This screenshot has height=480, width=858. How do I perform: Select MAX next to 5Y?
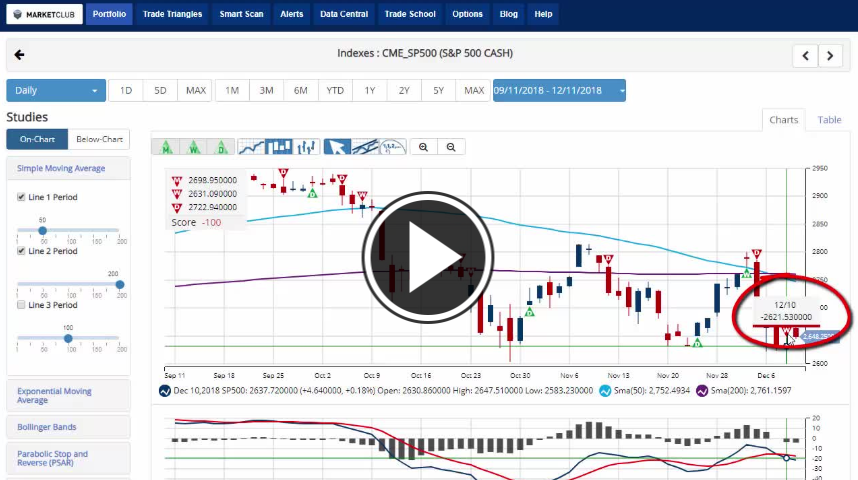474,91
